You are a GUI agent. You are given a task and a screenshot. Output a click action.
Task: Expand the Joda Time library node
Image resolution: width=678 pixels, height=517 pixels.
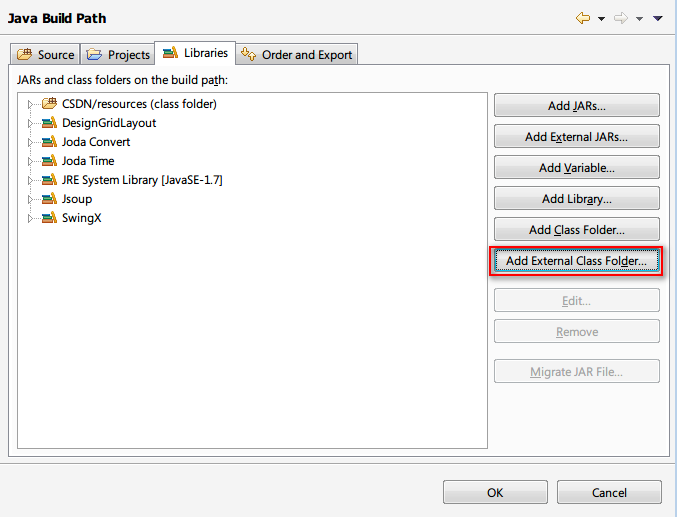(30, 161)
